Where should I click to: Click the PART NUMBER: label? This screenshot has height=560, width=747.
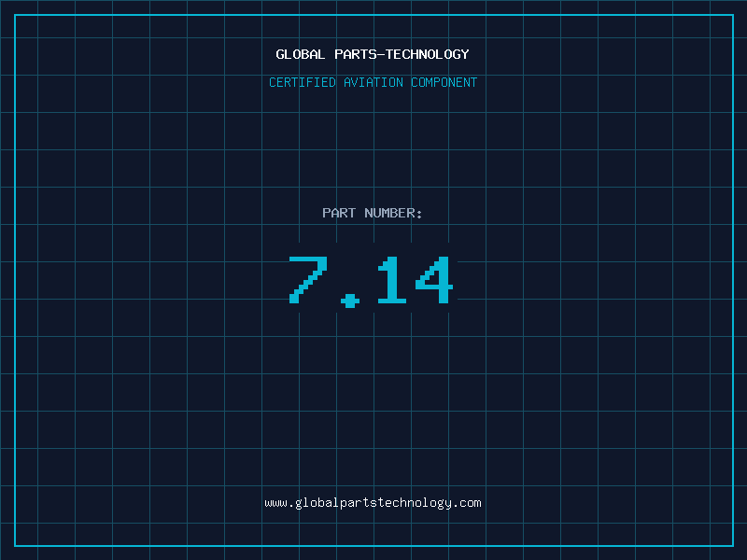click(373, 213)
